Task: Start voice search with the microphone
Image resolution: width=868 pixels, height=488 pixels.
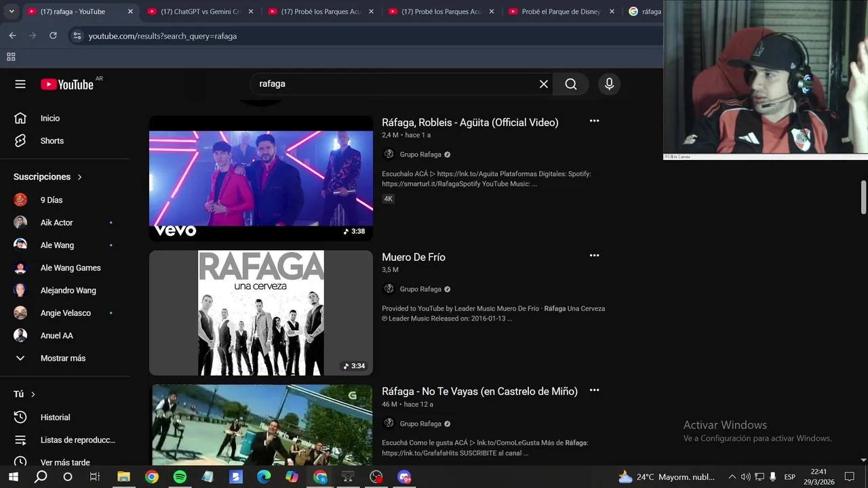Action: 609,84
